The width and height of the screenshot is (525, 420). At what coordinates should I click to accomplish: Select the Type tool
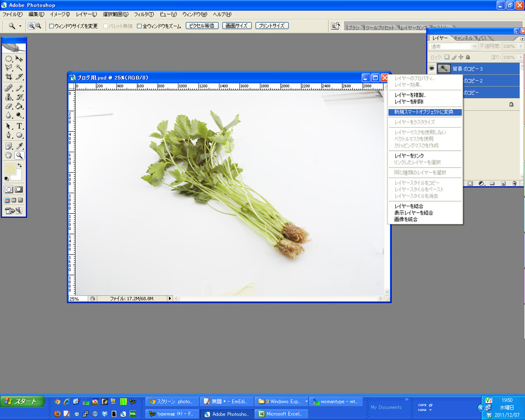click(19, 127)
